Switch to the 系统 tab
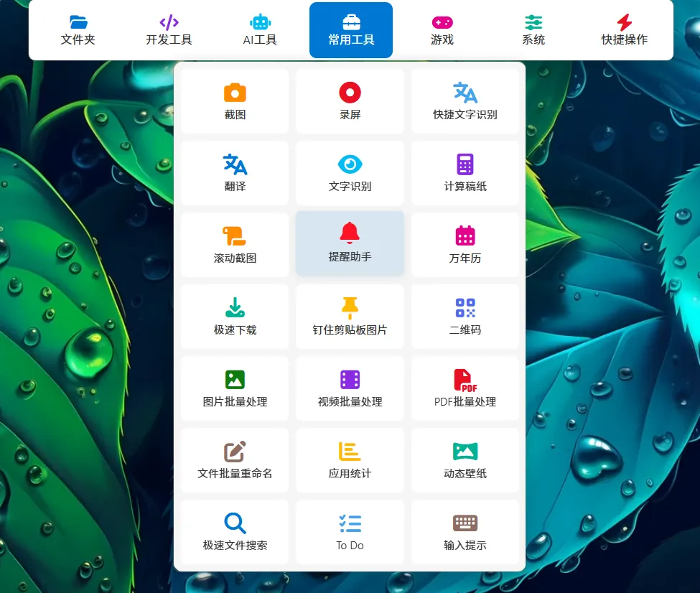700x593 pixels. click(x=533, y=30)
